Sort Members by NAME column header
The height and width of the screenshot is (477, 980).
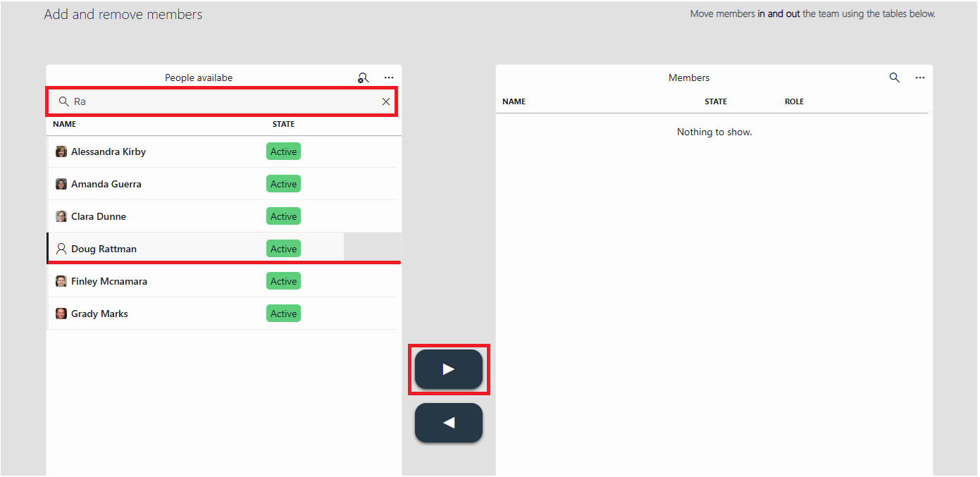pyautogui.click(x=514, y=101)
